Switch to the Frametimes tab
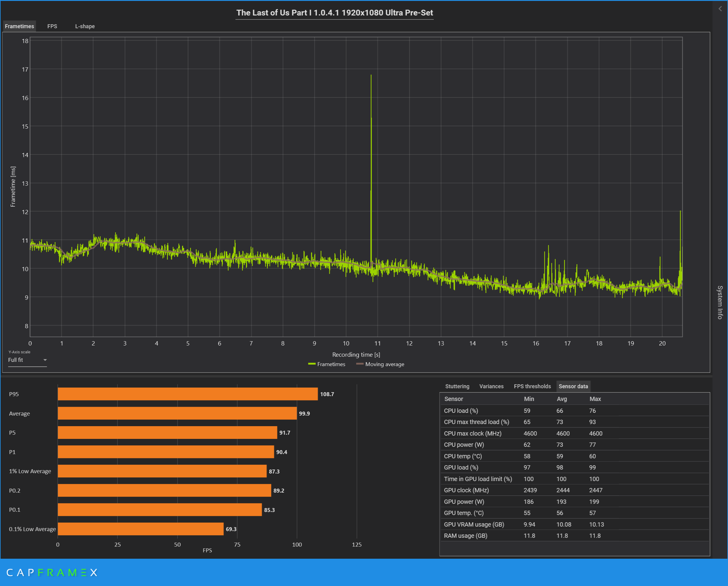Viewport: 728px width, 586px height. point(19,26)
